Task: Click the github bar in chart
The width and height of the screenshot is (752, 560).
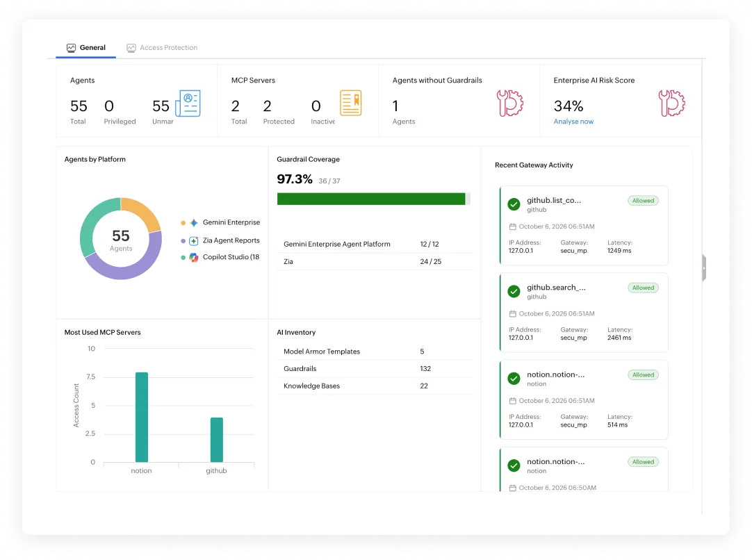Action: point(217,440)
